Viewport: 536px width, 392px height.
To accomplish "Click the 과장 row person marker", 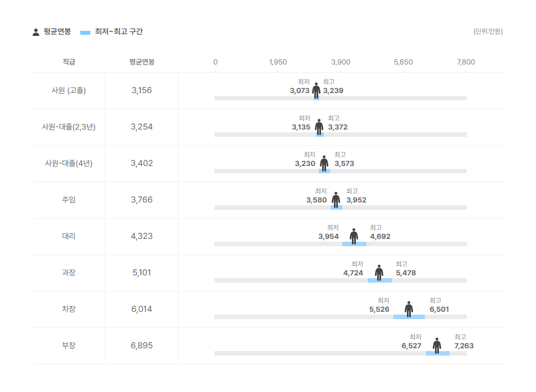I will (379, 272).
